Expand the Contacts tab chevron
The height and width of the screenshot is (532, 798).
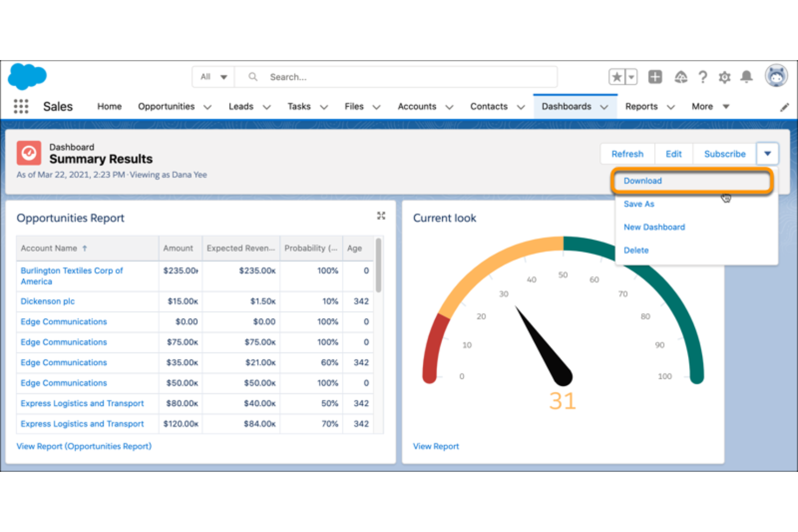[521, 107]
